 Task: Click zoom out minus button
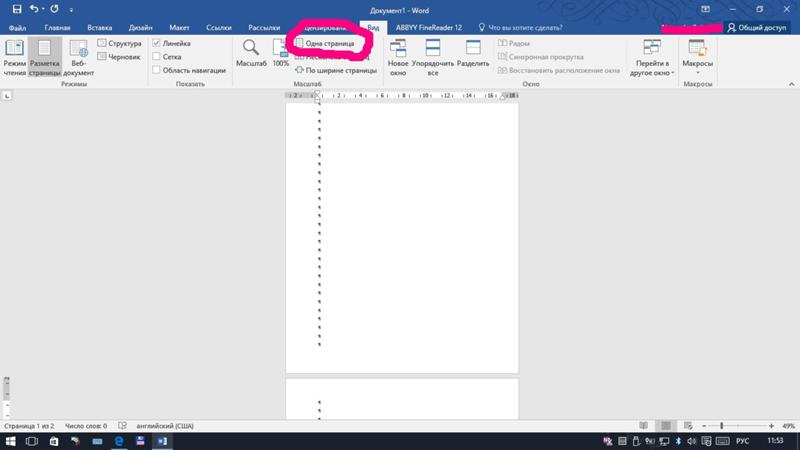[x=704, y=426]
